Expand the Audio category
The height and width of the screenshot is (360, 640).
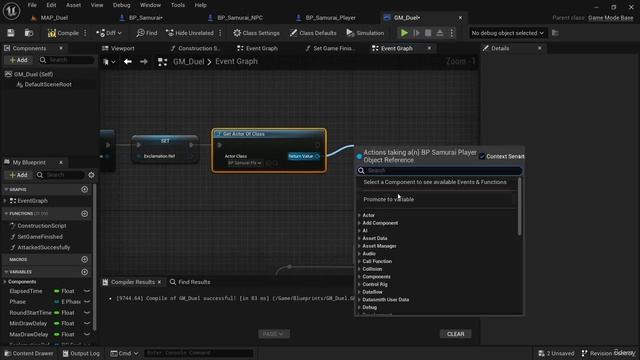tap(359, 253)
